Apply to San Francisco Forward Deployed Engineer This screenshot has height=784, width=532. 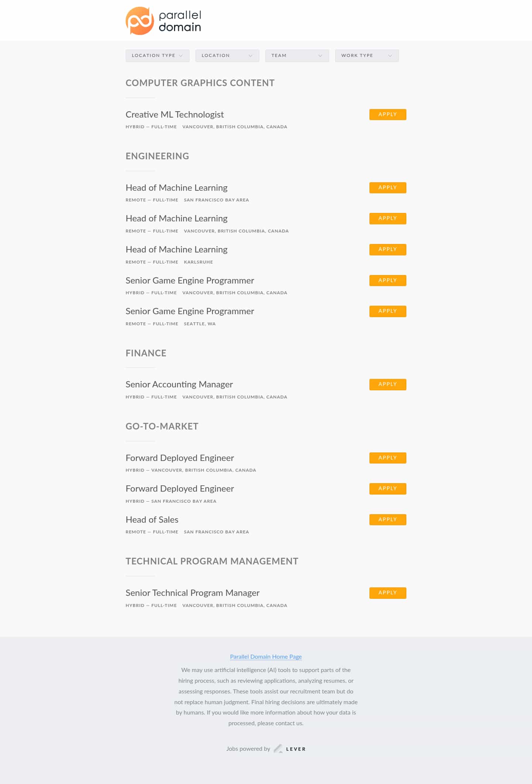(x=388, y=489)
